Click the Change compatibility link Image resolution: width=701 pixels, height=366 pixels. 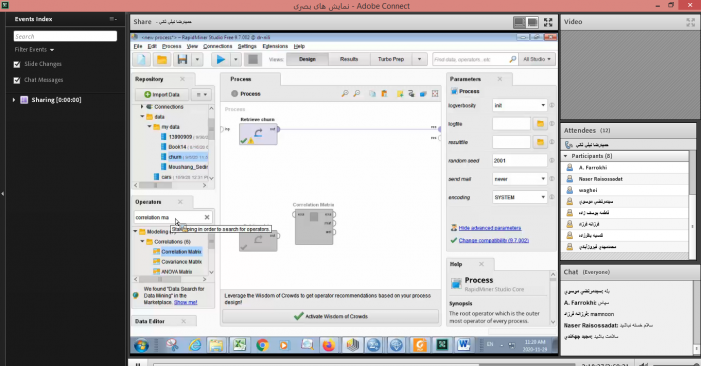click(494, 240)
